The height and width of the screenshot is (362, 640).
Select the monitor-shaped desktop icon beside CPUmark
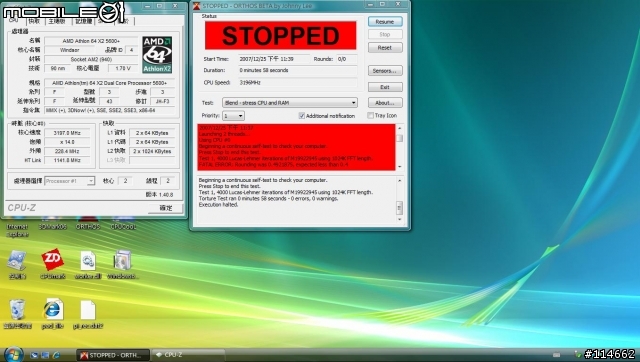click(17, 260)
